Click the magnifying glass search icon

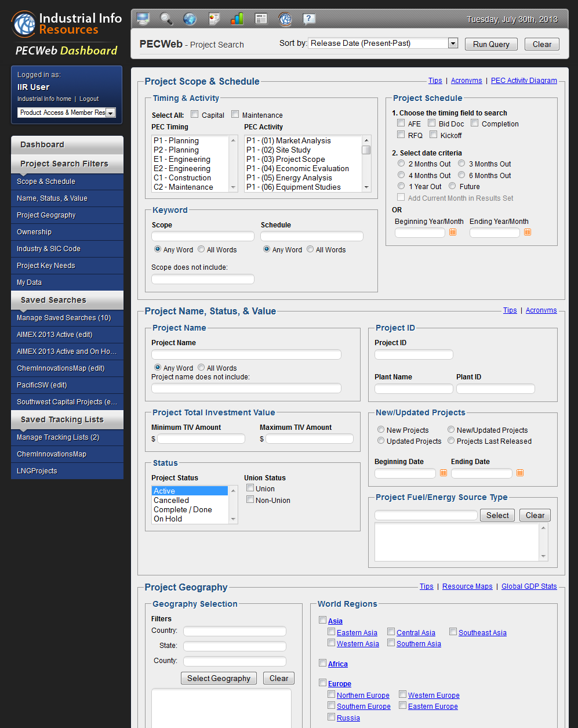[x=166, y=19]
